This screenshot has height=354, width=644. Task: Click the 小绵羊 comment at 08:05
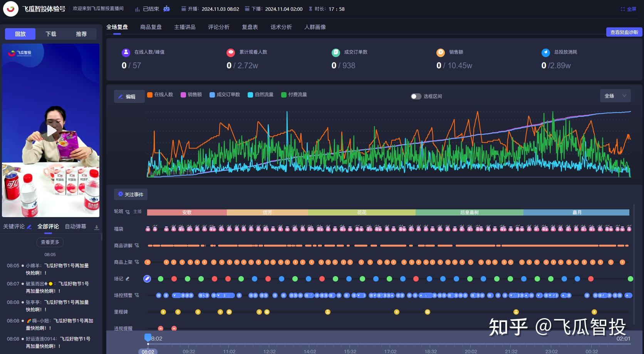(48, 269)
